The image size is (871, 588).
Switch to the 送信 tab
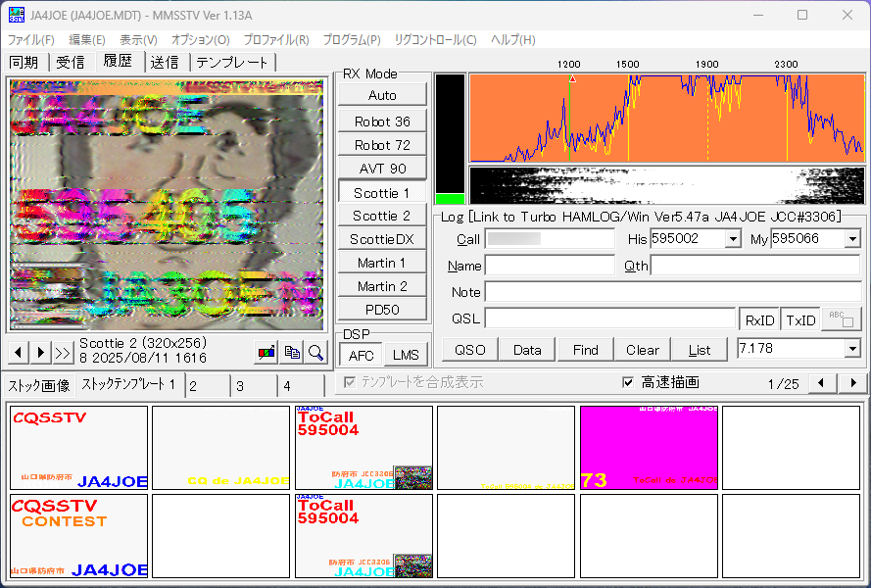(165, 63)
